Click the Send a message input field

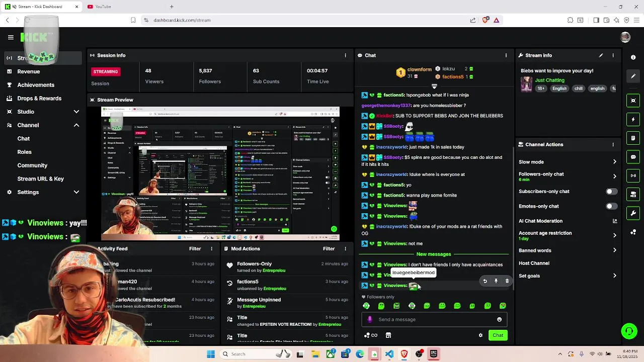tap(434, 319)
